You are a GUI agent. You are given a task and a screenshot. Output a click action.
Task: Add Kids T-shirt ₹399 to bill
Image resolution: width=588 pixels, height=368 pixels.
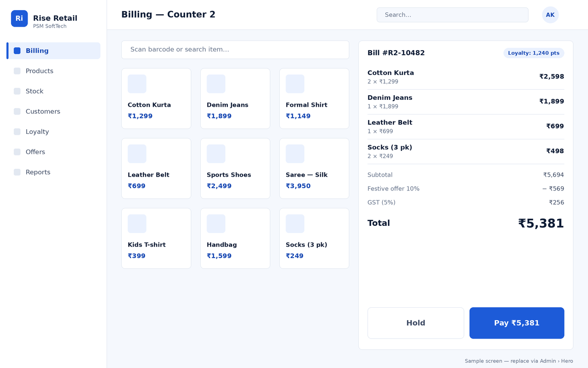156,238
